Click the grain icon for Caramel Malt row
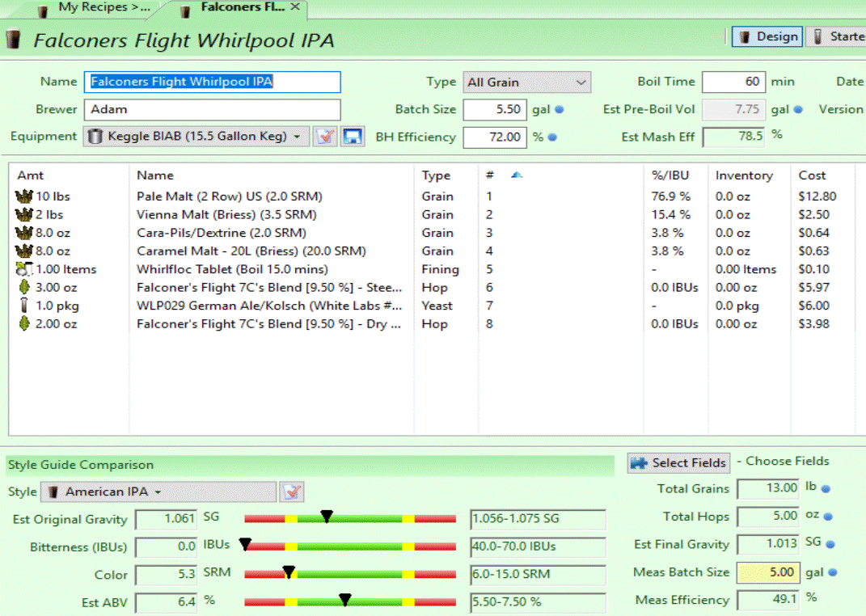 [23, 251]
